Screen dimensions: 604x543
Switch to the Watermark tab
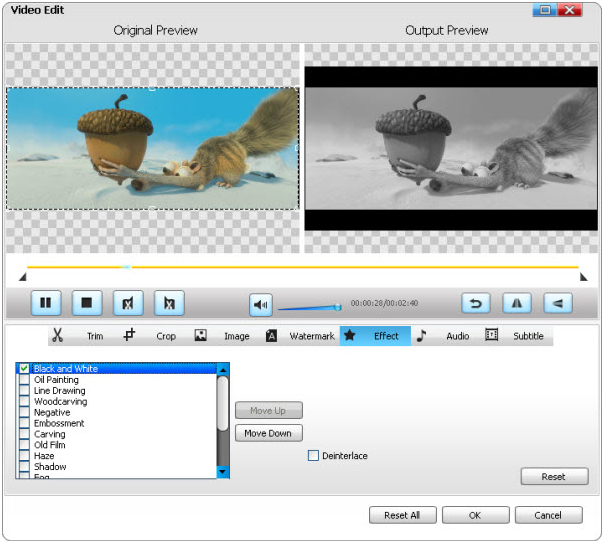(x=312, y=336)
